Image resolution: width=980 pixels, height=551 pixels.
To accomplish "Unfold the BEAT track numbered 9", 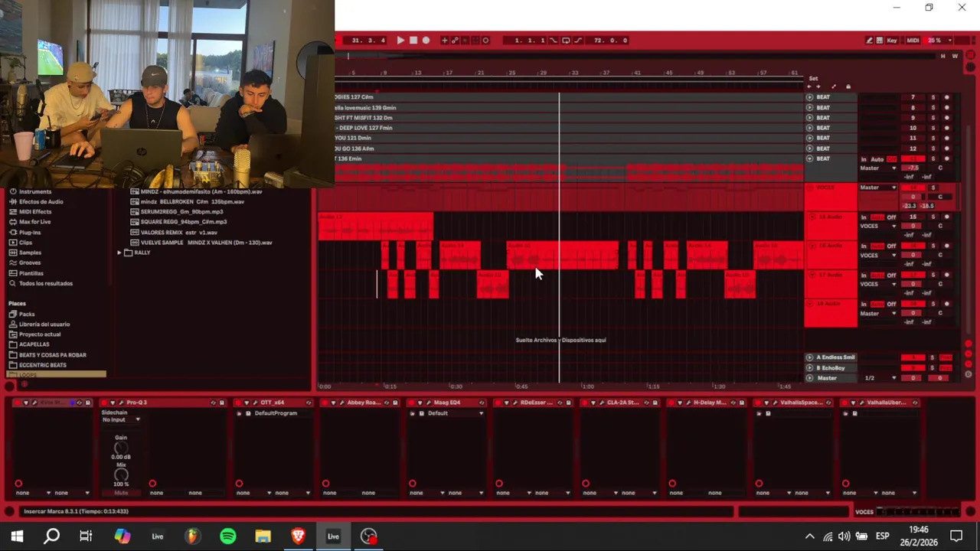I will pos(809,118).
